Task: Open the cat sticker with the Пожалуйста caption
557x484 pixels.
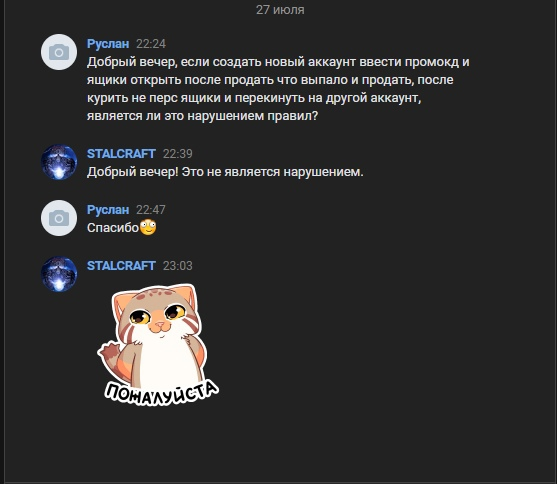Action: point(158,344)
